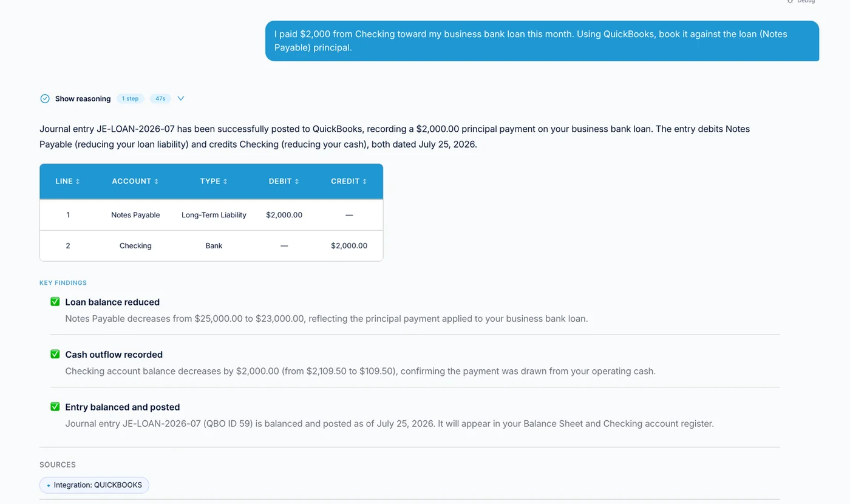This screenshot has height=504, width=850.
Task: Click the "KEY FINDINGS" section label
Action: 63,283
